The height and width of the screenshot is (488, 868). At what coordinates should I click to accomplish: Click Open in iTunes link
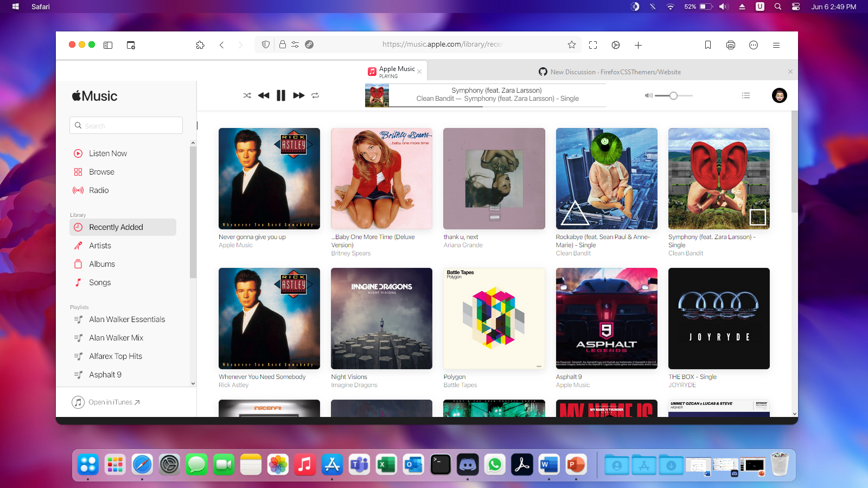point(106,402)
